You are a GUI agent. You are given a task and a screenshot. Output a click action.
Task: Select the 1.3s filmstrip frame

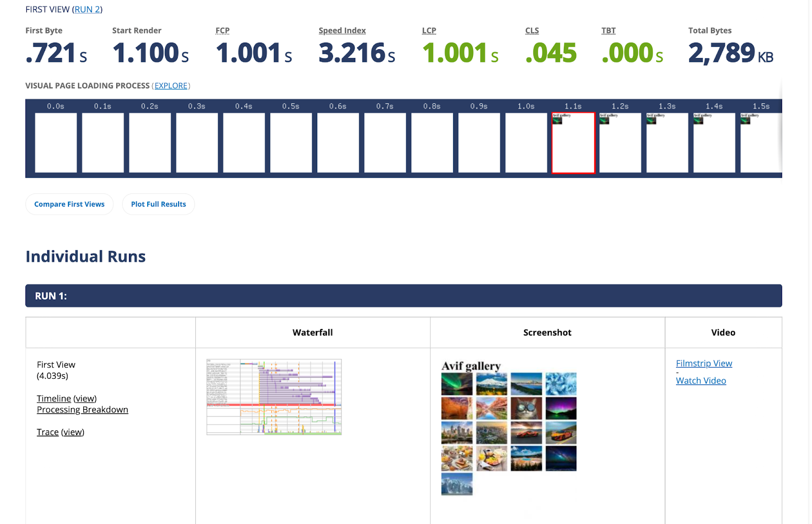tap(667, 143)
